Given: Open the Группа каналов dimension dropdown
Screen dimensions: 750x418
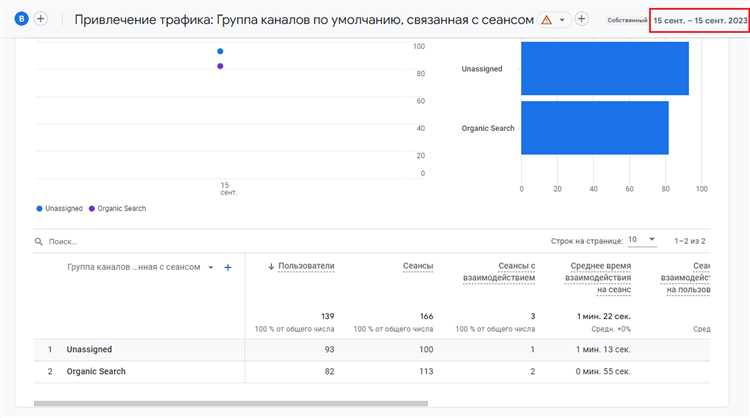Looking at the screenshot, I should [211, 267].
